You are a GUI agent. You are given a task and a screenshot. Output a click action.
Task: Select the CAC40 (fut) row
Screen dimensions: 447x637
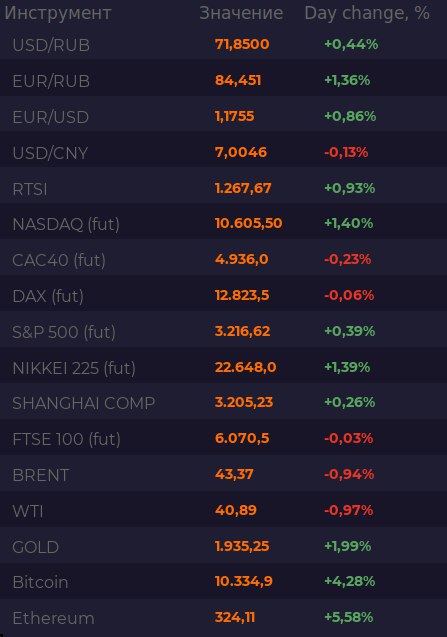[x=224, y=260]
